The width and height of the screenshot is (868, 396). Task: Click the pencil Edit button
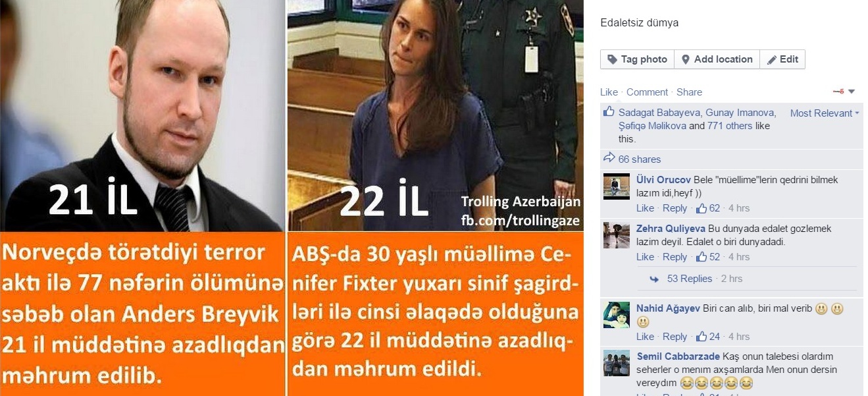tap(782, 59)
